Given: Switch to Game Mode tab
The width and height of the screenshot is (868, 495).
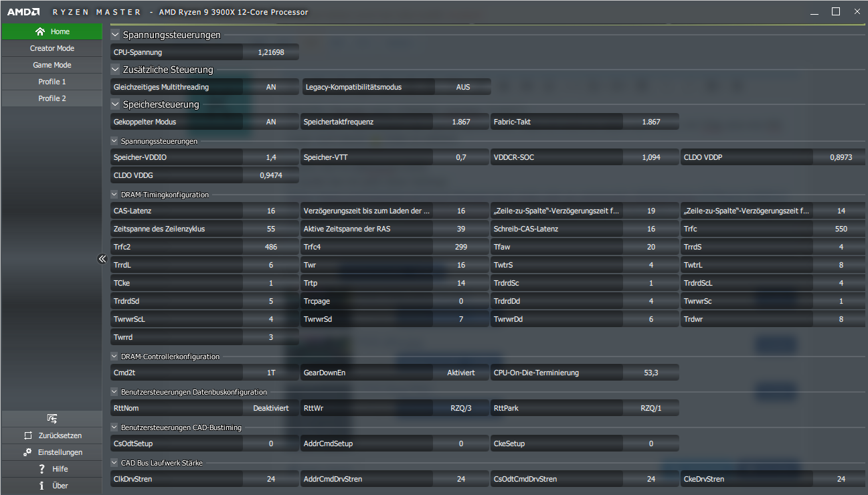Looking at the screenshot, I should pos(52,65).
